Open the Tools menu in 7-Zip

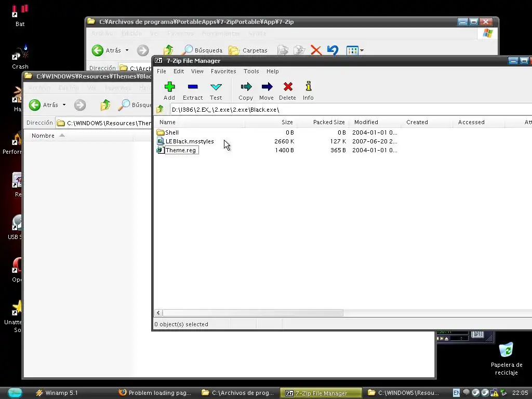click(251, 71)
